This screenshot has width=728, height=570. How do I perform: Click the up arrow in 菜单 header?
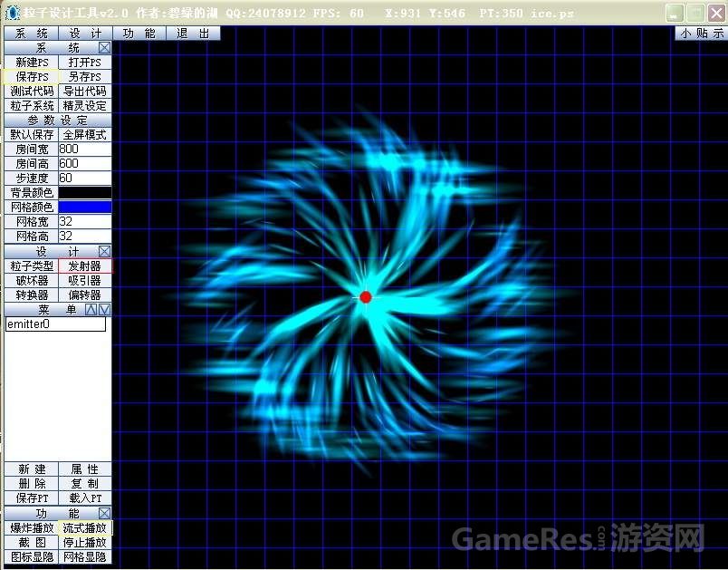tap(91, 309)
